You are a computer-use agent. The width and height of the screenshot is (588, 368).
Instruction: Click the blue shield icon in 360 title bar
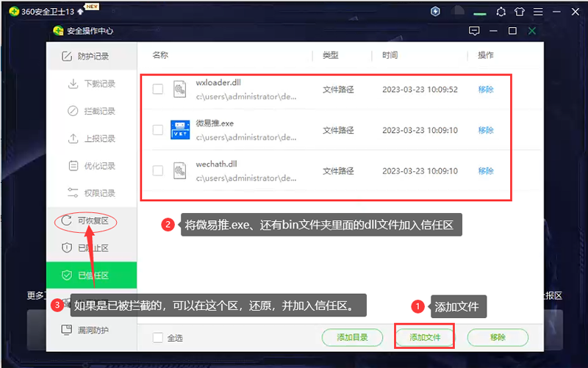(x=435, y=12)
